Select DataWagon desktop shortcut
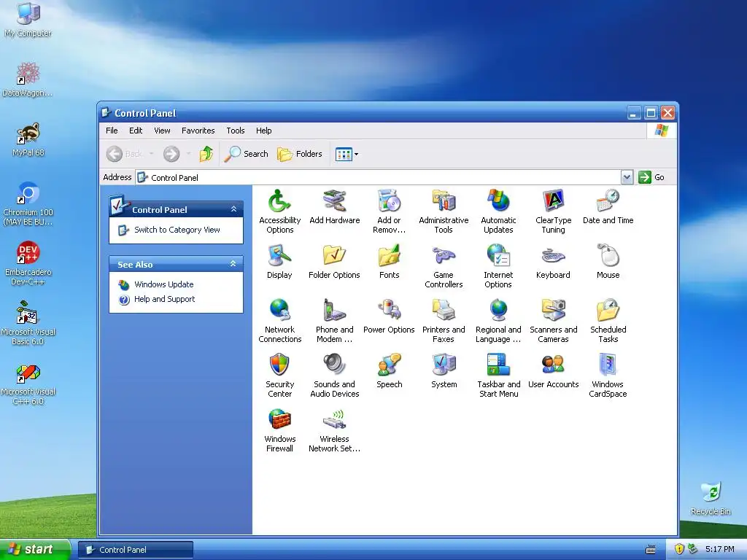747x560 pixels. pyautogui.click(x=28, y=79)
